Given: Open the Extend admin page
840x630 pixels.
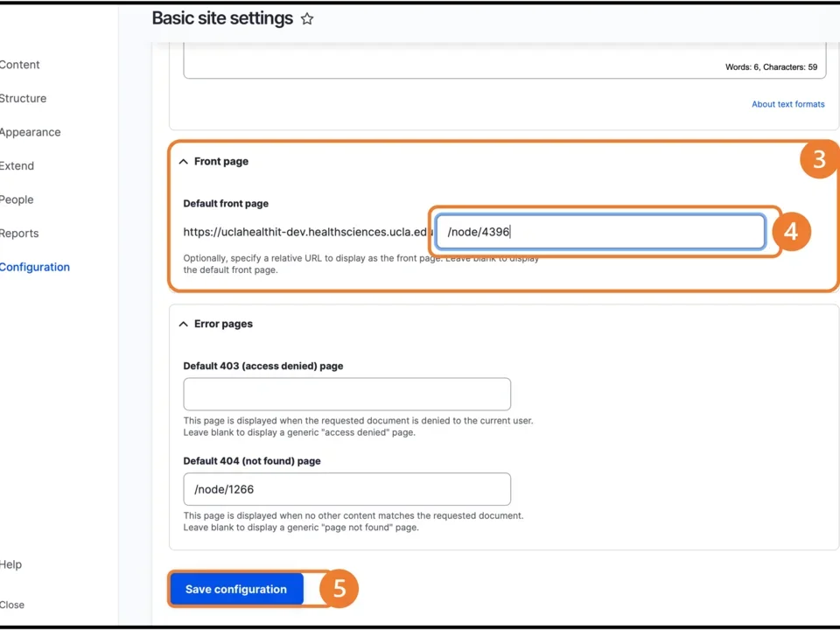Looking at the screenshot, I should coord(17,165).
